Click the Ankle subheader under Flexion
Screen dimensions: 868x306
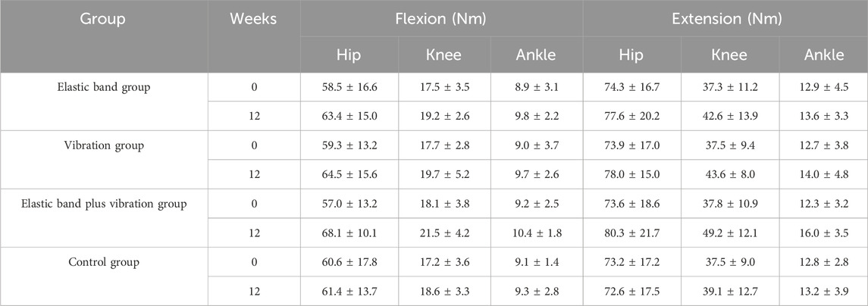click(536, 55)
